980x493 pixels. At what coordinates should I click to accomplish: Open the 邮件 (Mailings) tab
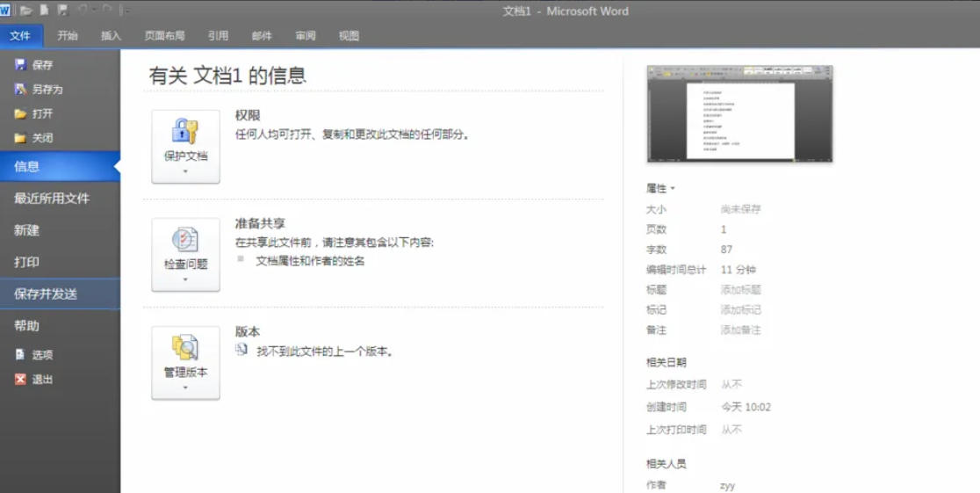pyautogui.click(x=262, y=36)
